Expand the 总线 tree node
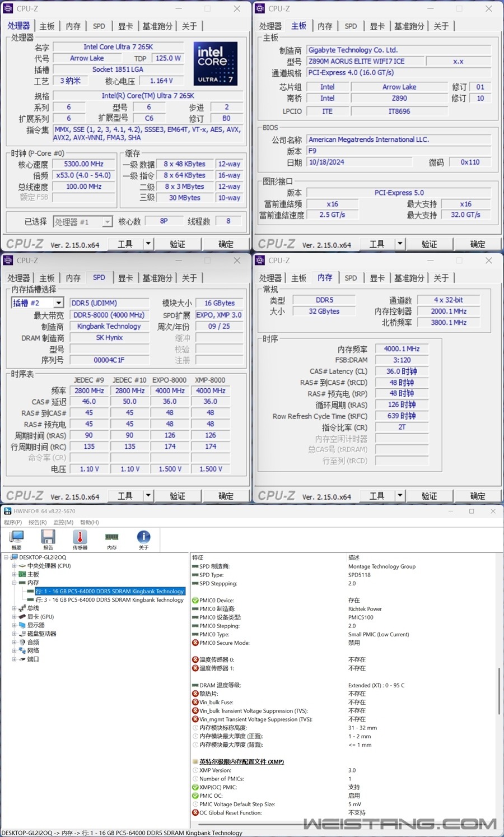 tap(14, 608)
